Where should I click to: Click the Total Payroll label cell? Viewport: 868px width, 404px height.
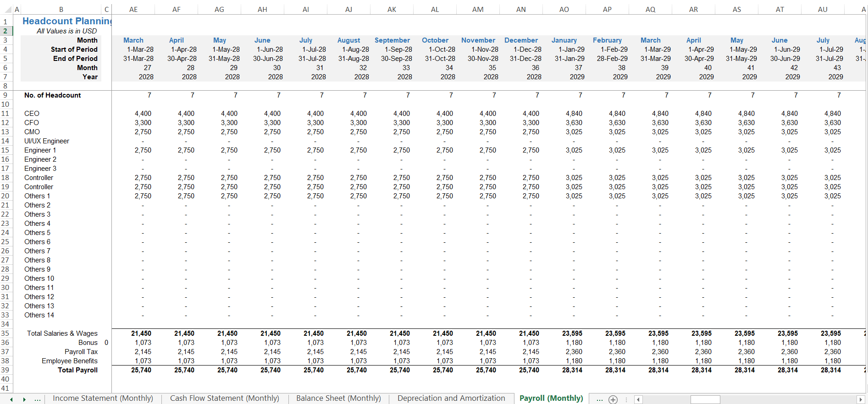point(77,370)
